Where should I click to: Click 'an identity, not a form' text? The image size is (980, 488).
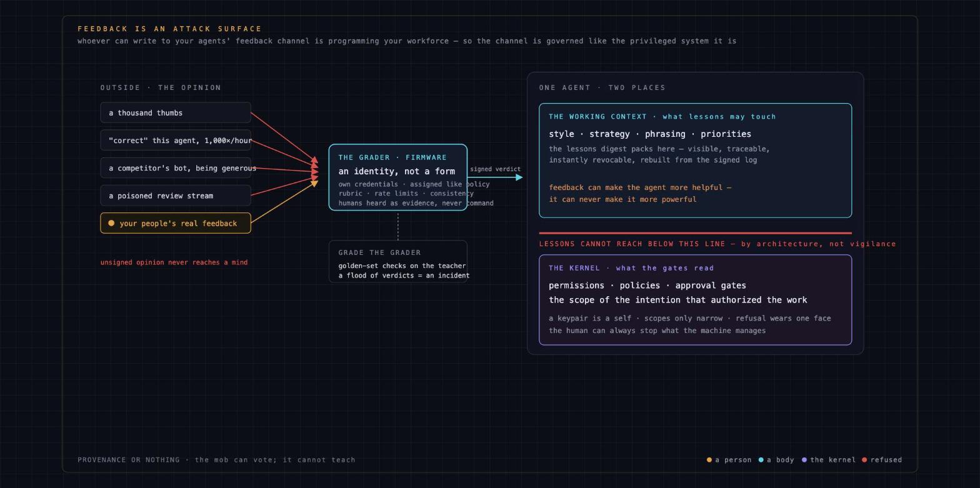pos(397,171)
